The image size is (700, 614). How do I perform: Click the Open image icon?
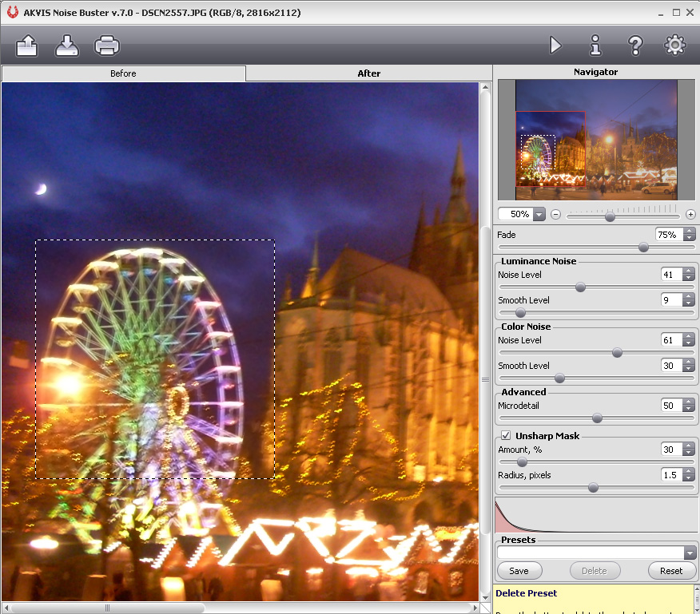(x=27, y=46)
